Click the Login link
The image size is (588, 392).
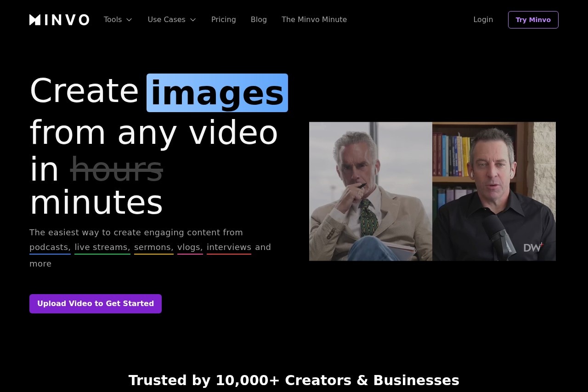483,20
